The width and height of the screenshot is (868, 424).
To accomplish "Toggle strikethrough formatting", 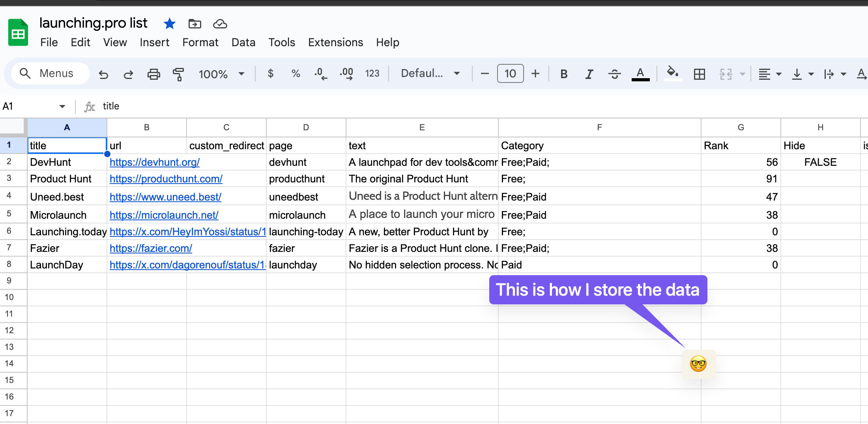I will click(x=615, y=74).
